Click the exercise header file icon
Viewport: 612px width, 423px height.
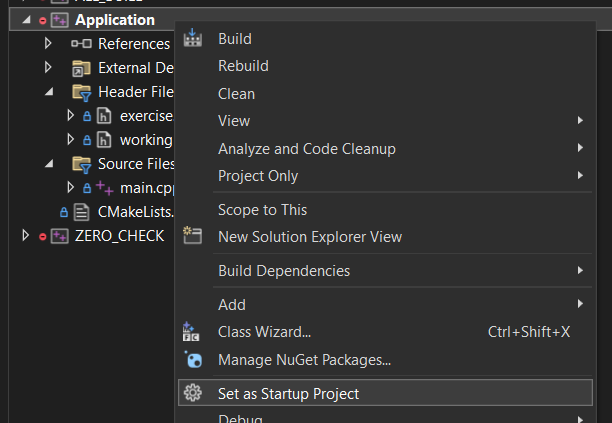104,116
